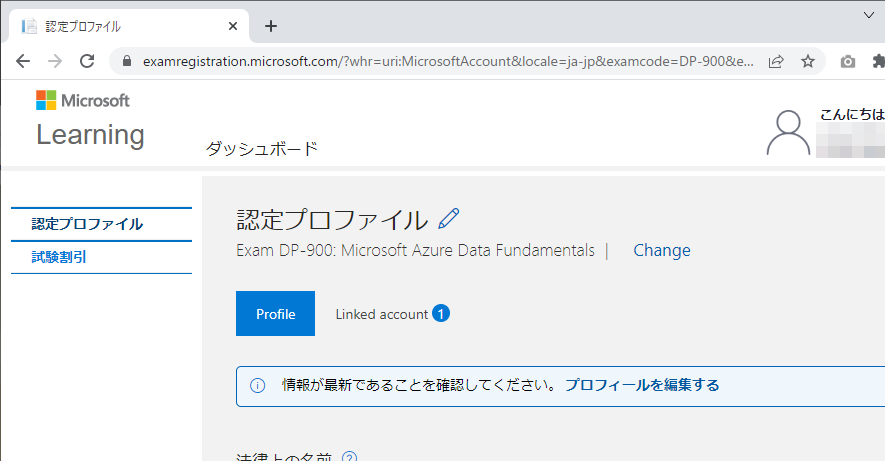The image size is (885, 461).
Task: Click the Linked account badge showing 1
Action: tap(441, 313)
